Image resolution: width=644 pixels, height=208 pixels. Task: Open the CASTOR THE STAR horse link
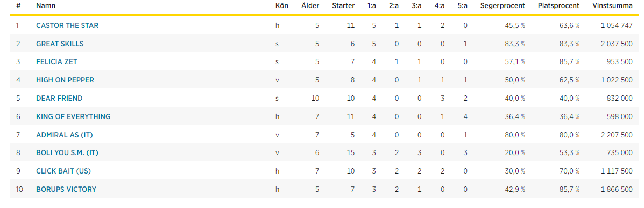67,25
